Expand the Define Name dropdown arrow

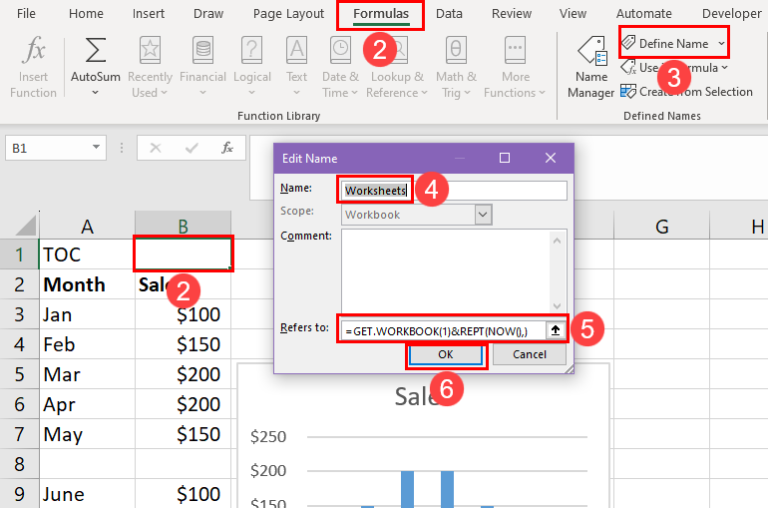point(721,44)
